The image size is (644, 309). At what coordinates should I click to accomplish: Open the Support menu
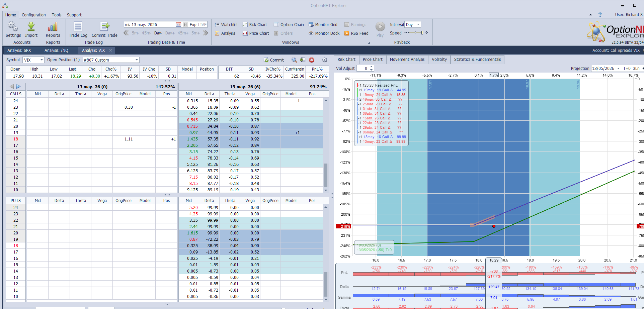click(x=74, y=15)
